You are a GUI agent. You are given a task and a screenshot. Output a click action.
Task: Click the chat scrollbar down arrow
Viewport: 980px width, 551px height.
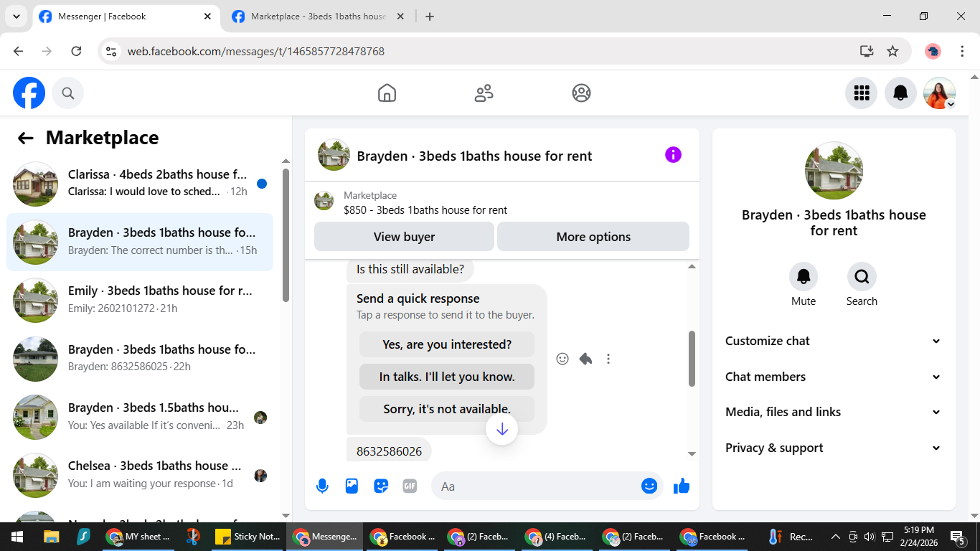click(x=692, y=454)
